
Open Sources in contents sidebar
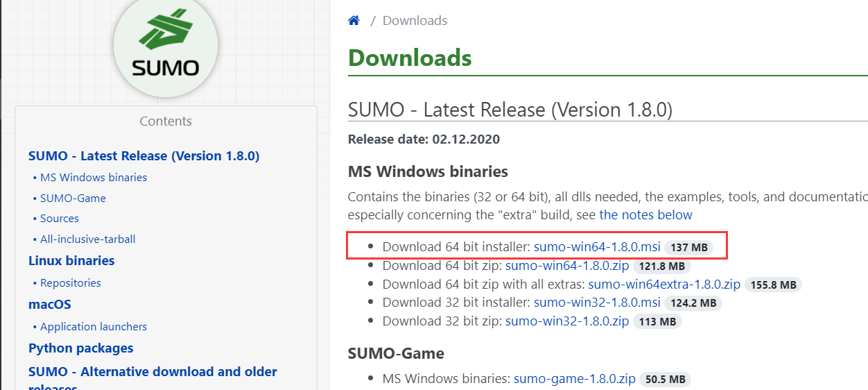(x=60, y=219)
